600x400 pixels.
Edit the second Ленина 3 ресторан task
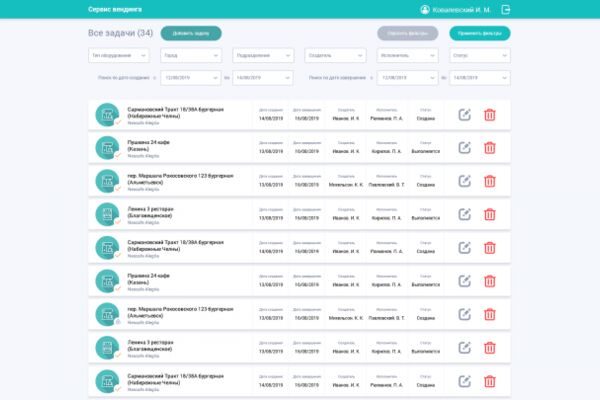(x=465, y=348)
